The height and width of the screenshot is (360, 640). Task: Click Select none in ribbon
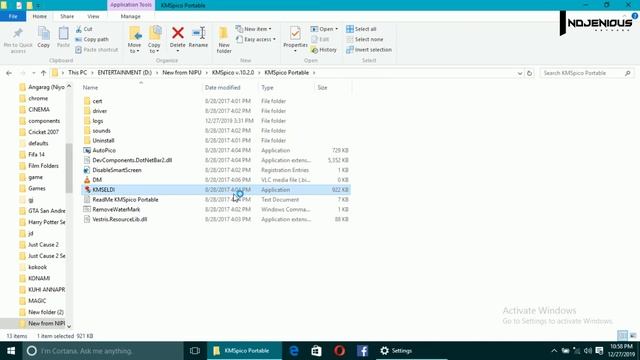(x=364, y=40)
